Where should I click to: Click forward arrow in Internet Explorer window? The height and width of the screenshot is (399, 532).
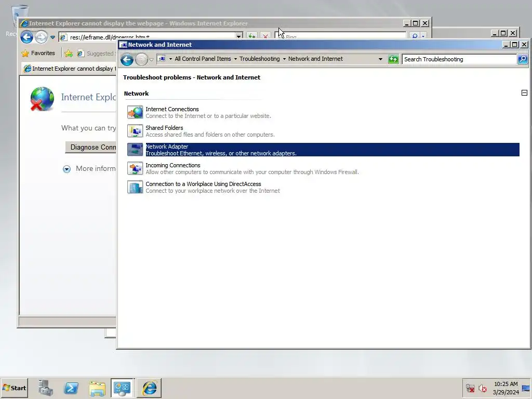coord(42,37)
